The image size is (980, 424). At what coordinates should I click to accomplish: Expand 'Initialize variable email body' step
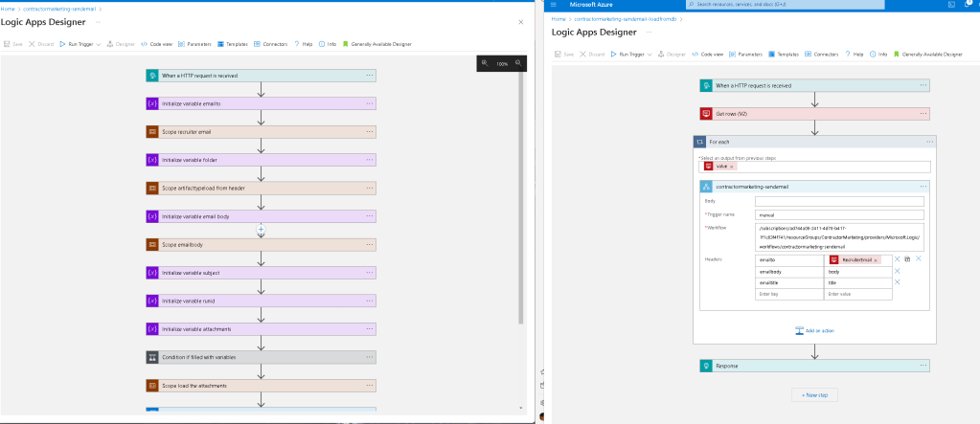point(262,216)
